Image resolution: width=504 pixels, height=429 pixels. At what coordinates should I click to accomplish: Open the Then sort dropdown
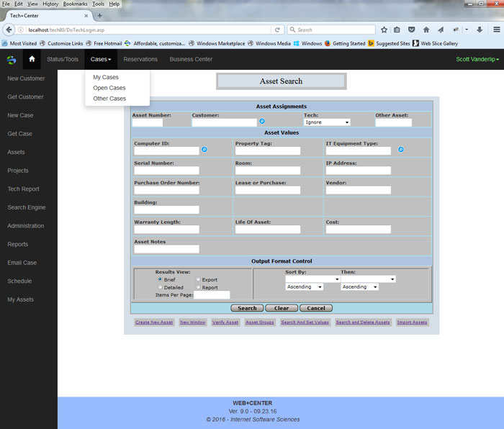[369, 279]
